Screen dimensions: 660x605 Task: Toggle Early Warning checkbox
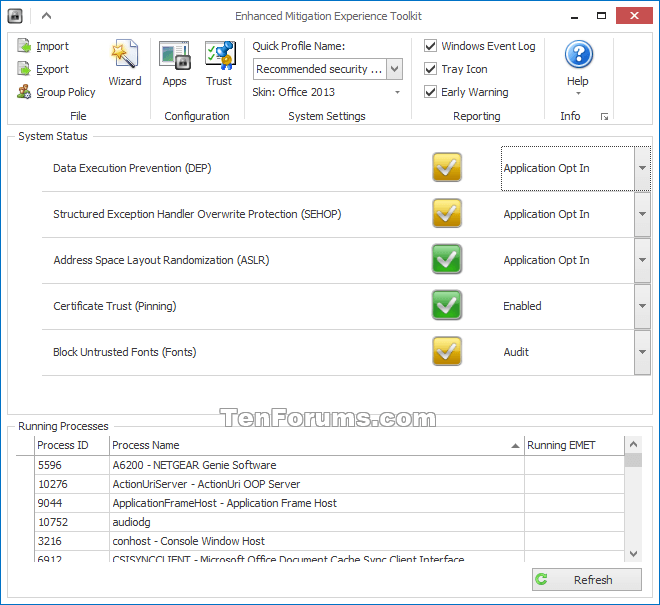click(430, 91)
